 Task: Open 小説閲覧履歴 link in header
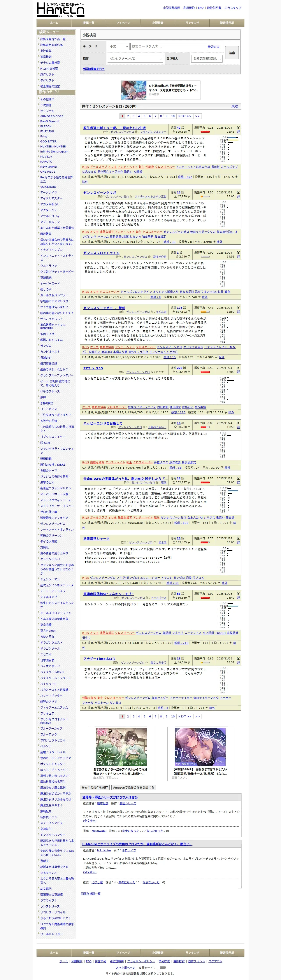click(x=171, y=8)
